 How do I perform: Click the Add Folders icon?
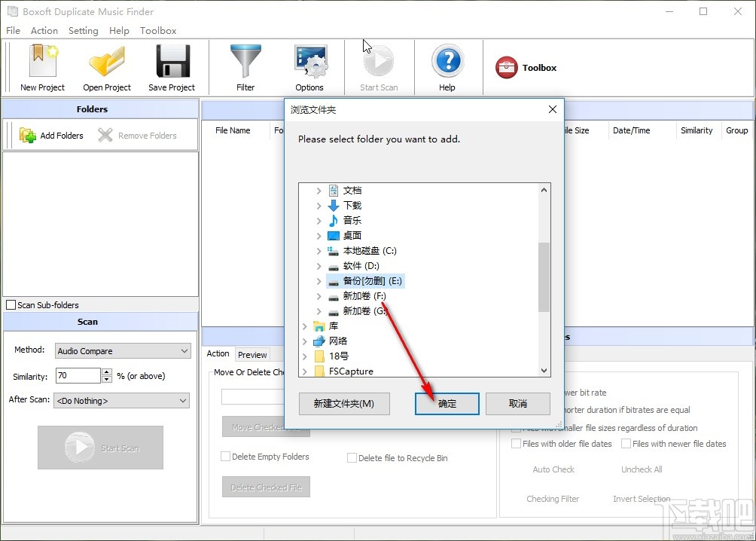click(27, 135)
